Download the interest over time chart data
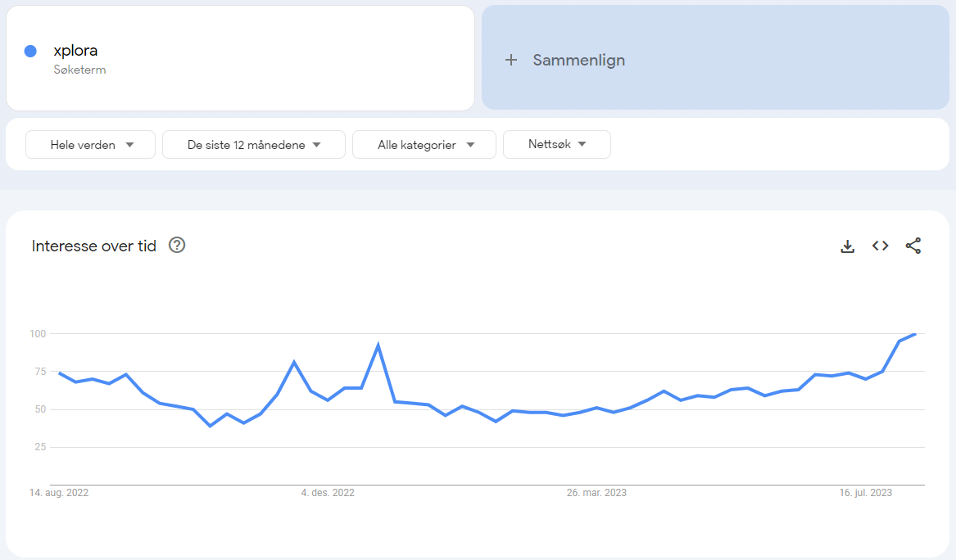 pyautogui.click(x=848, y=246)
